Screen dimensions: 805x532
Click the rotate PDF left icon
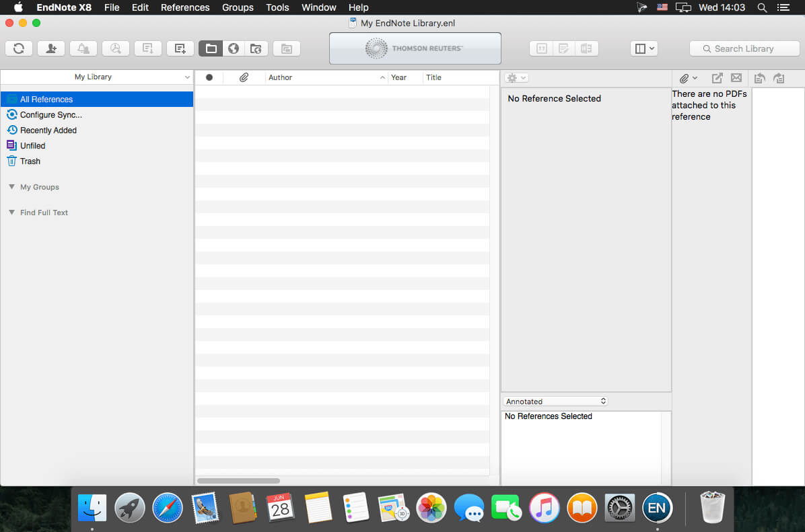pos(760,78)
